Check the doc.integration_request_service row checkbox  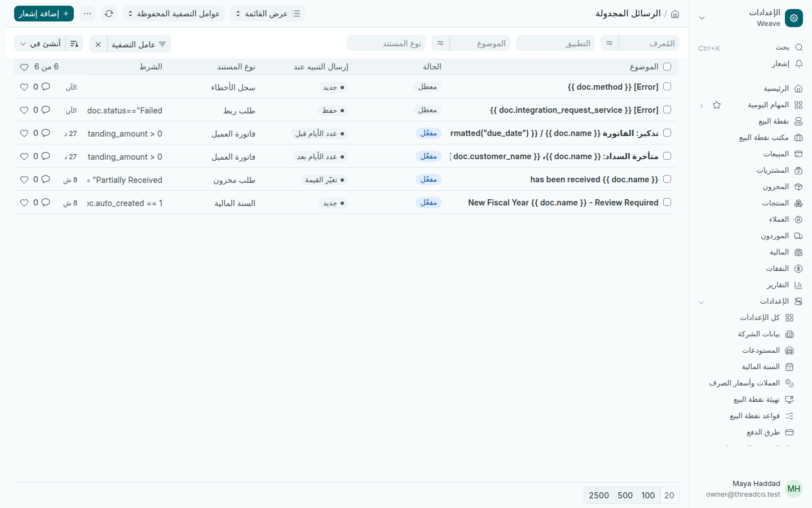click(x=667, y=110)
